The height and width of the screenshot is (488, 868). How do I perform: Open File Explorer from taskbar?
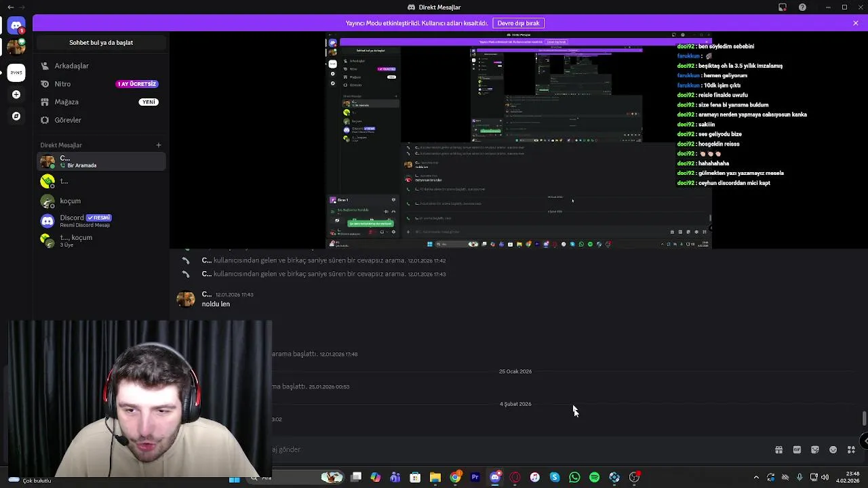435,478
